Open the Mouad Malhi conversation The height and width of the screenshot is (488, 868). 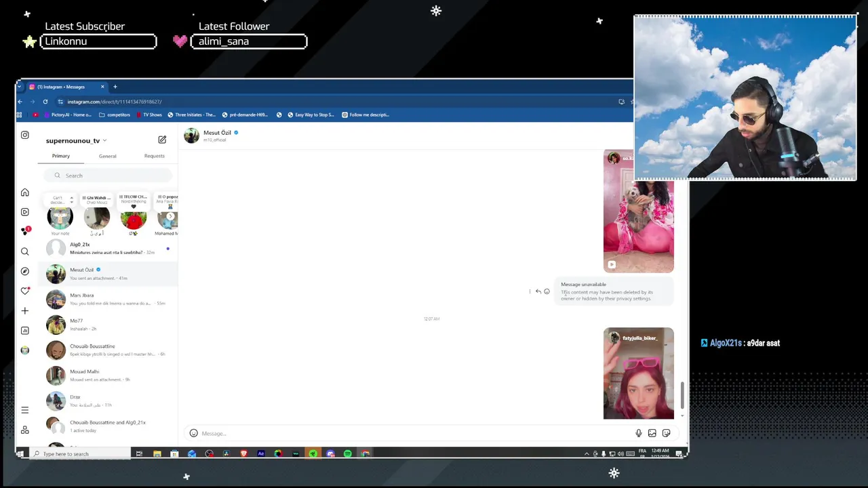coord(108,375)
